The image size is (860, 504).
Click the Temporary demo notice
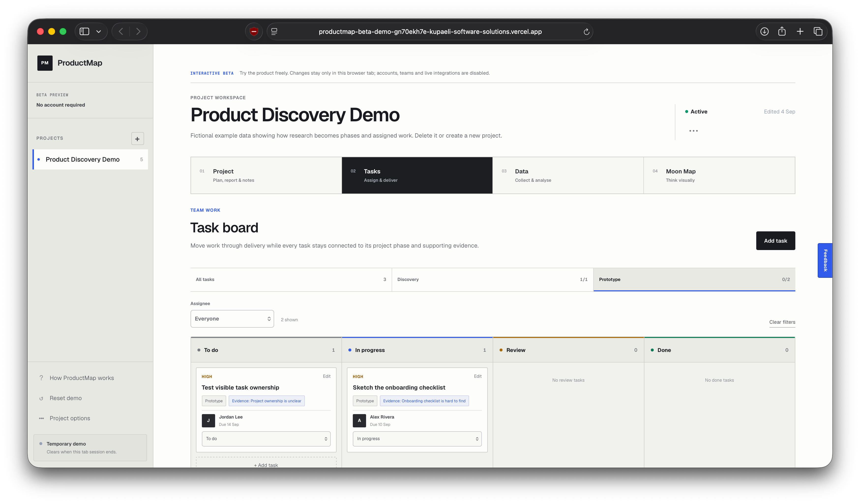pyautogui.click(x=90, y=448)
